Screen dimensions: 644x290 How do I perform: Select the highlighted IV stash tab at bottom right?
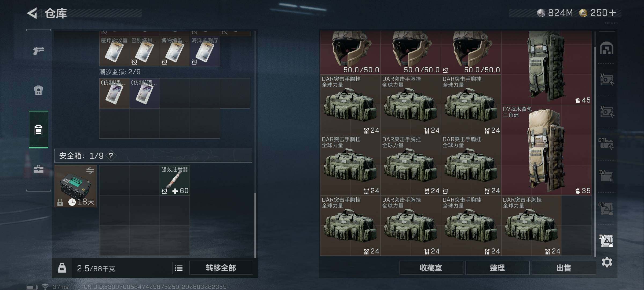[x=606, y=240]
